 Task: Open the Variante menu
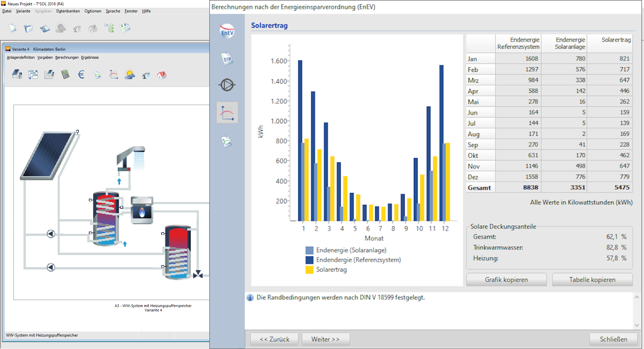23,11
